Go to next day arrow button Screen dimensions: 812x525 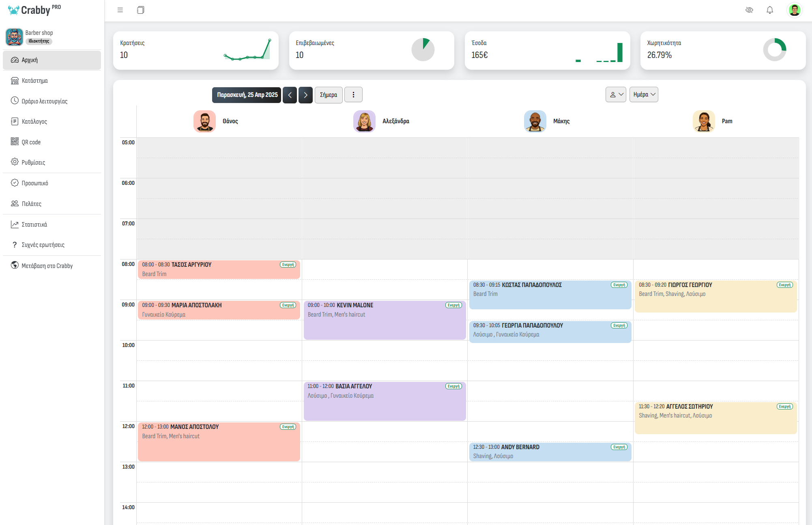click(x=305, y=95)
